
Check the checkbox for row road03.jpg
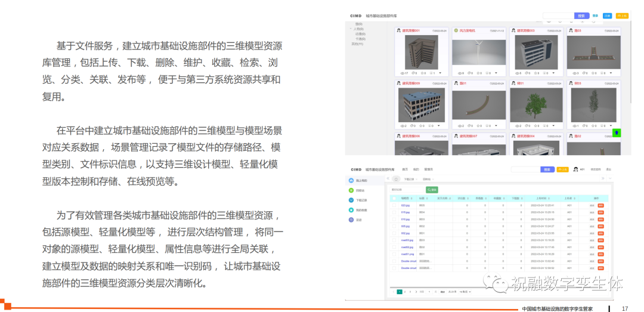pyautogui.click(x=394, y=240)
